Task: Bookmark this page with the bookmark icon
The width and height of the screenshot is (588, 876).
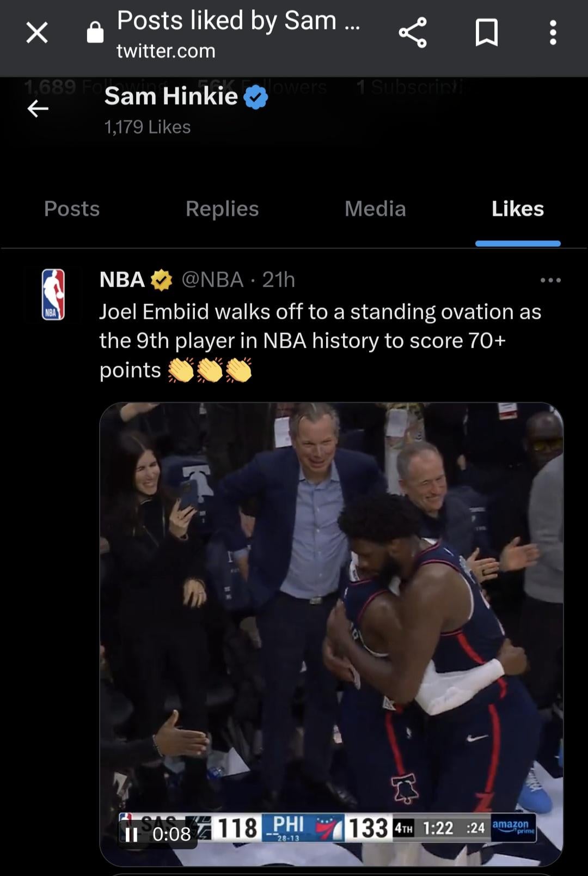Action: point(487,33)
